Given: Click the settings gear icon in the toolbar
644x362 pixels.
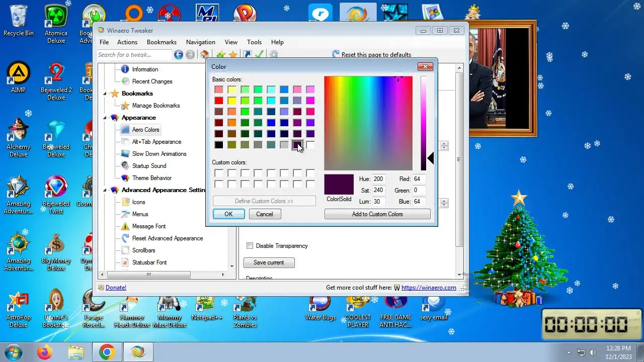Looking at the screenshot, I should pyautogui.click(x=273, y=55).
